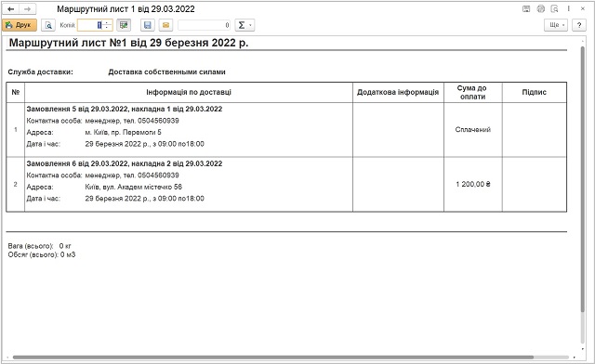
Task: Select order 6 date '29 березня 2022 р., з 09:00 по18:00'
Action: (x=145, y=199)
